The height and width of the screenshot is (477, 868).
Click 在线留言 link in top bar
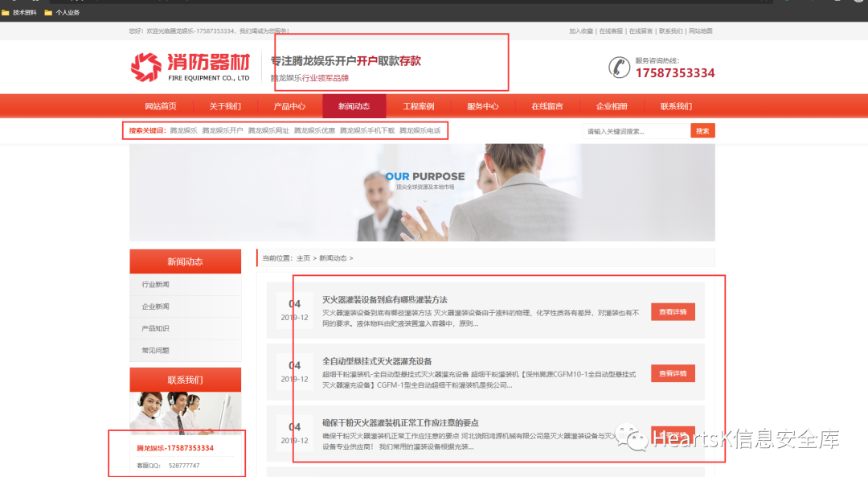click(641, 31)
